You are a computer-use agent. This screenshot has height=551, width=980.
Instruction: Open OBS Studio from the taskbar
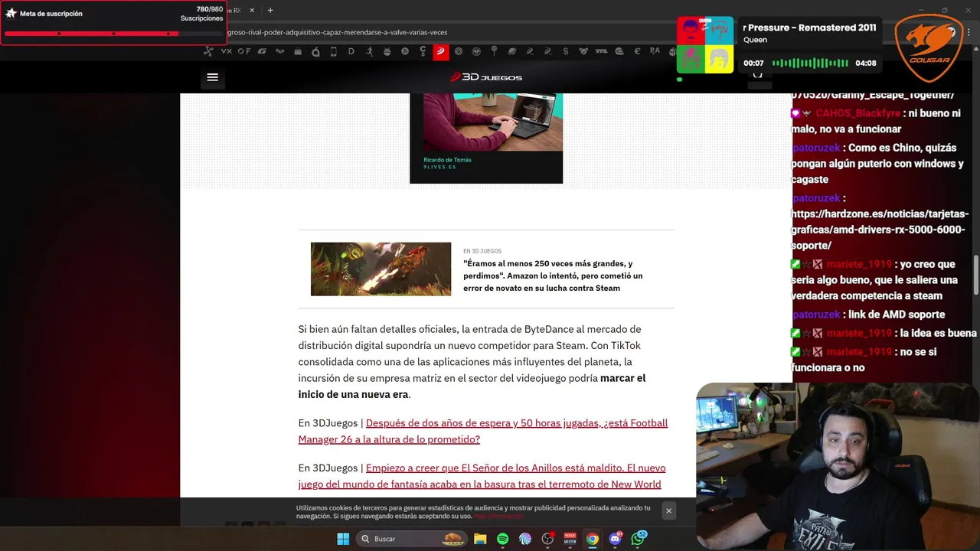click(x=547, y=539)
